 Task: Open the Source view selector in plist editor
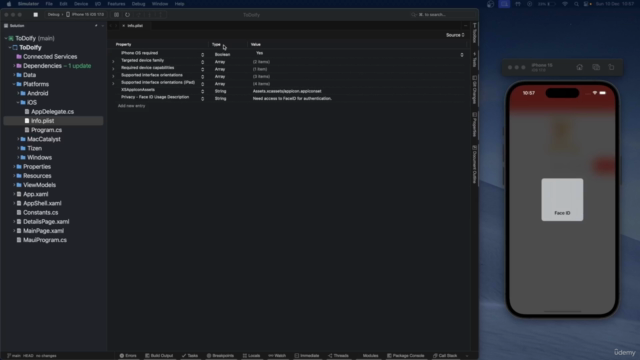pyautogui.click(x=455, y=35)
